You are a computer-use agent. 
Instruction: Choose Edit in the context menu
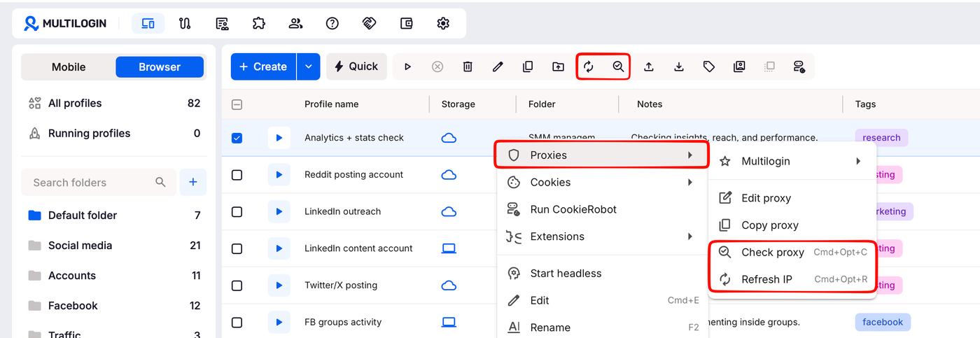[x=601, y=300]
